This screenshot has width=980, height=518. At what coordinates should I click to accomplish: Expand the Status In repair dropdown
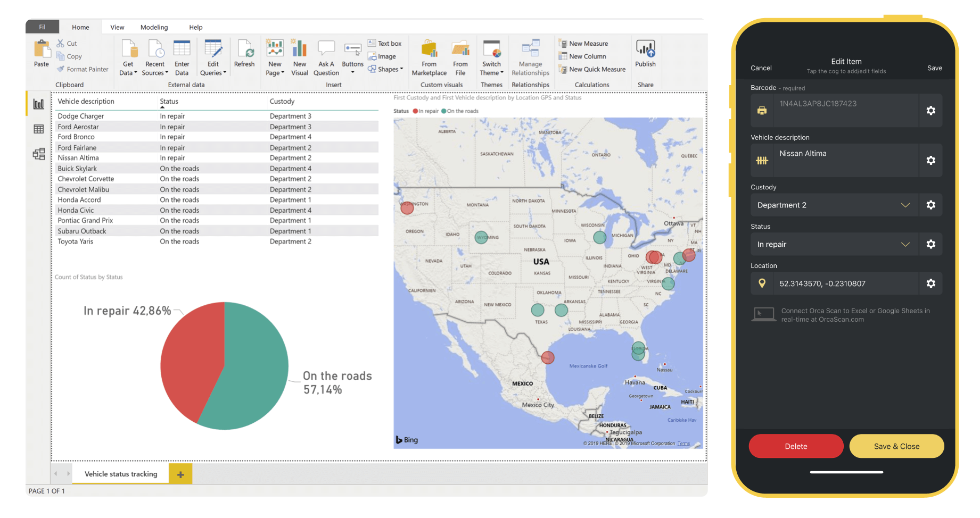pos(905,245)
